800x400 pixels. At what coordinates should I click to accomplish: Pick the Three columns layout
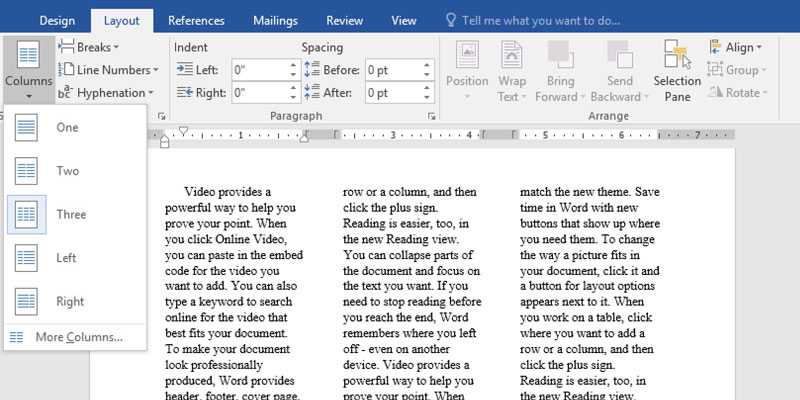click(27, 215)
